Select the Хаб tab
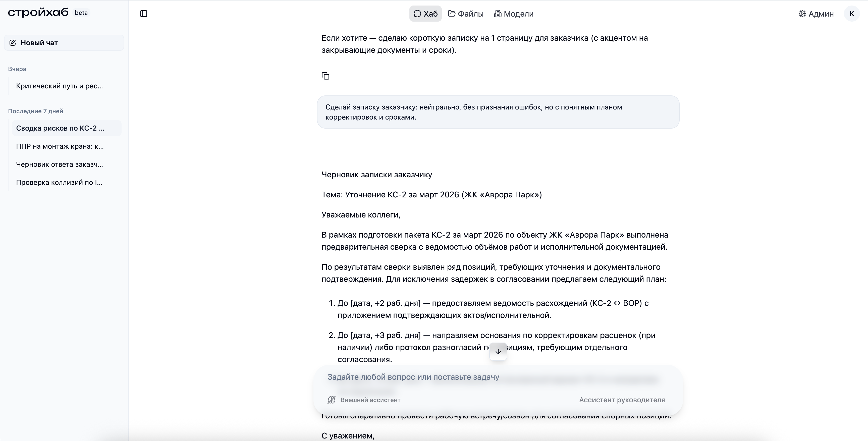The width and height of the screenshot is (868, 441). coord(425,14)
